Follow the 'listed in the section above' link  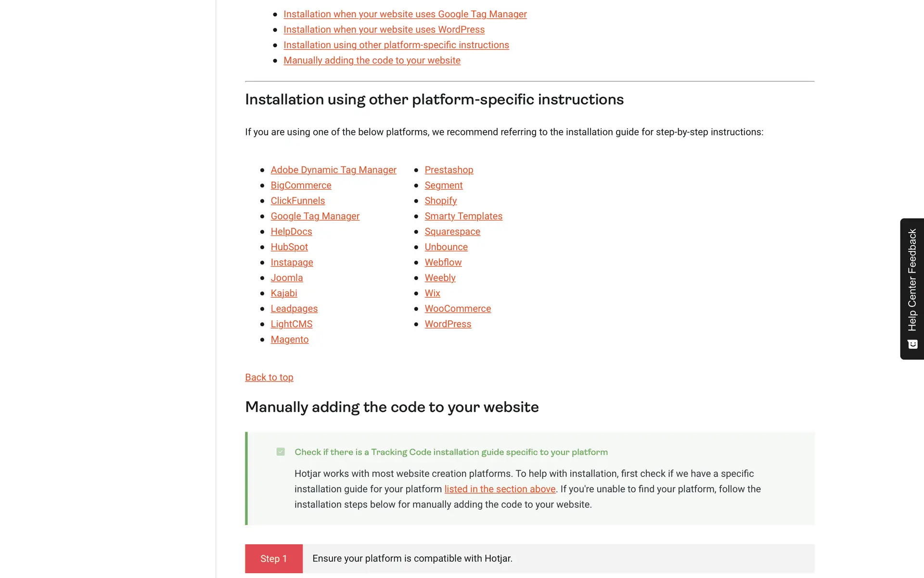pos(500,489)
